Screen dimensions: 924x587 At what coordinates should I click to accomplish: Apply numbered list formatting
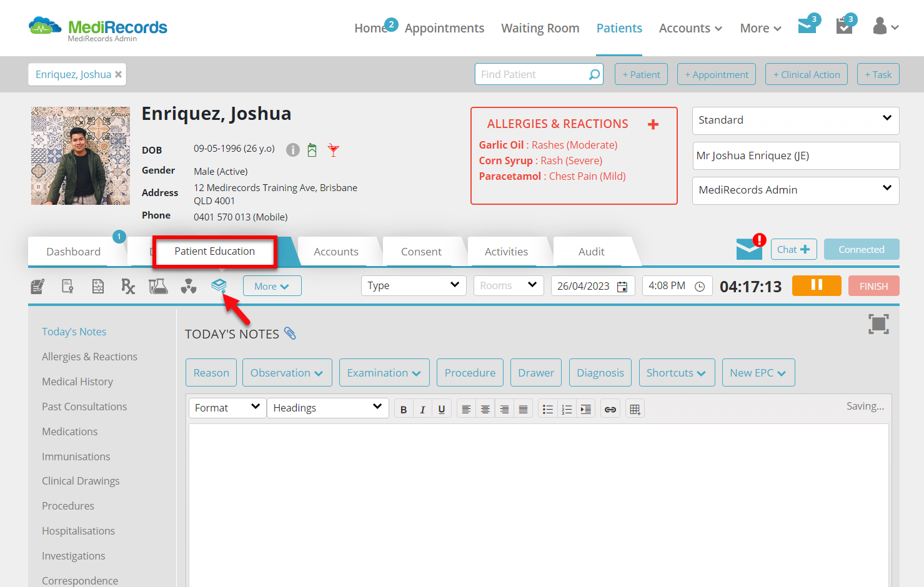click(x=567, y=409)
